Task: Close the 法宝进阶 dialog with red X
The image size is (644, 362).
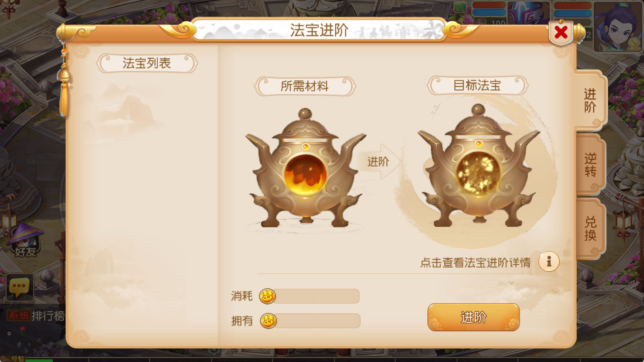Action: pyautogui.click(x=561, y=33)
